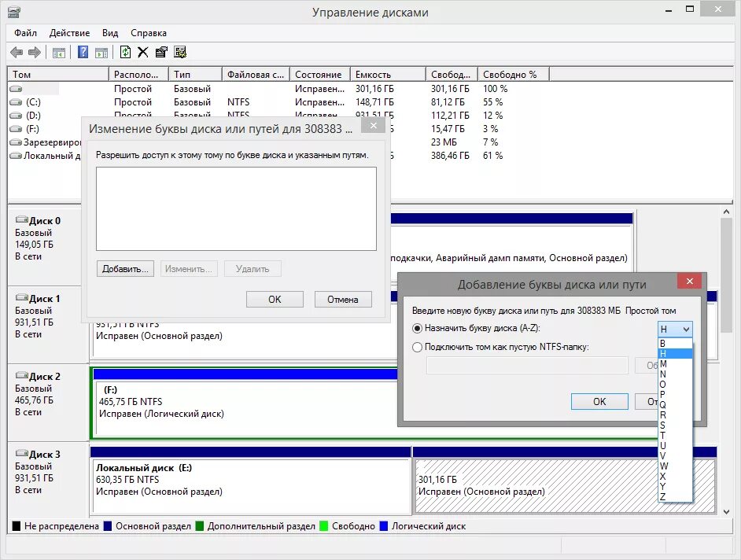The width and height of the screenshot is (741, 560).
Task: Click the scroll-up arrow of the disk pane
Action: point(726,212)
